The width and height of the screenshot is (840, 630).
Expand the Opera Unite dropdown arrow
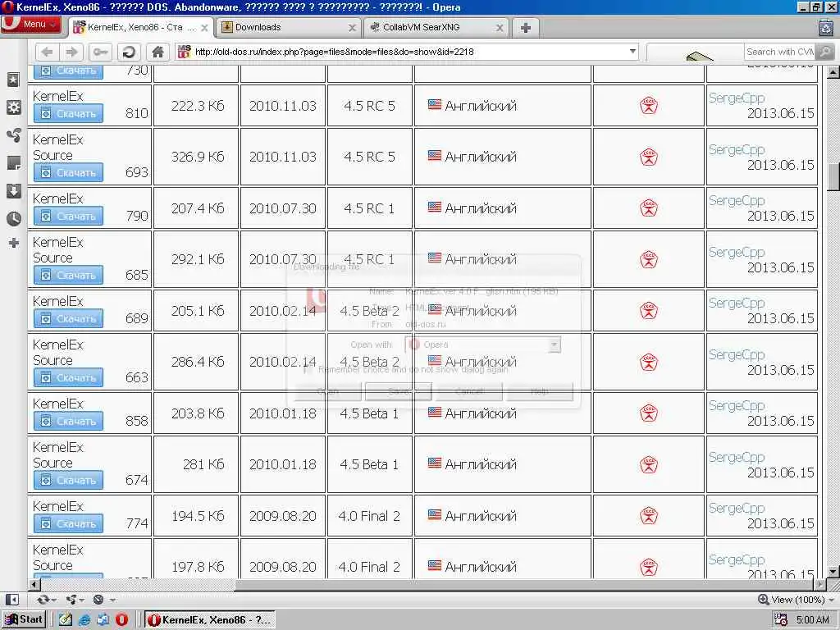(81, 600)
